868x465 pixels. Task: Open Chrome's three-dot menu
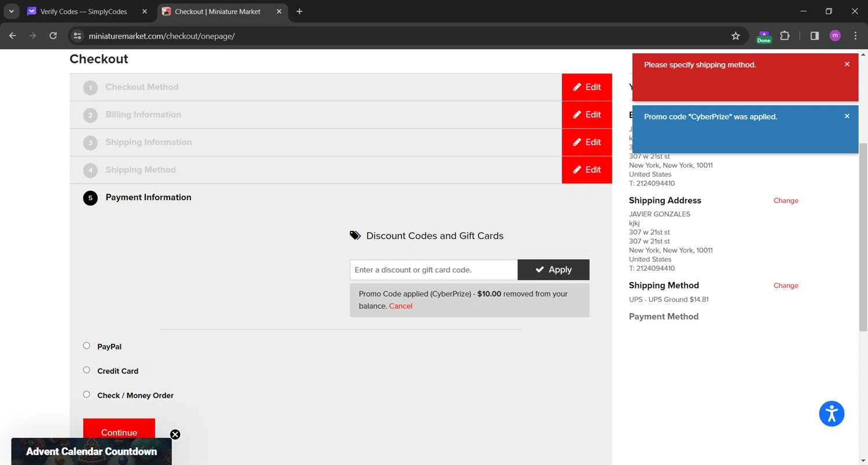pyautogui.click(x=855, y=36)
